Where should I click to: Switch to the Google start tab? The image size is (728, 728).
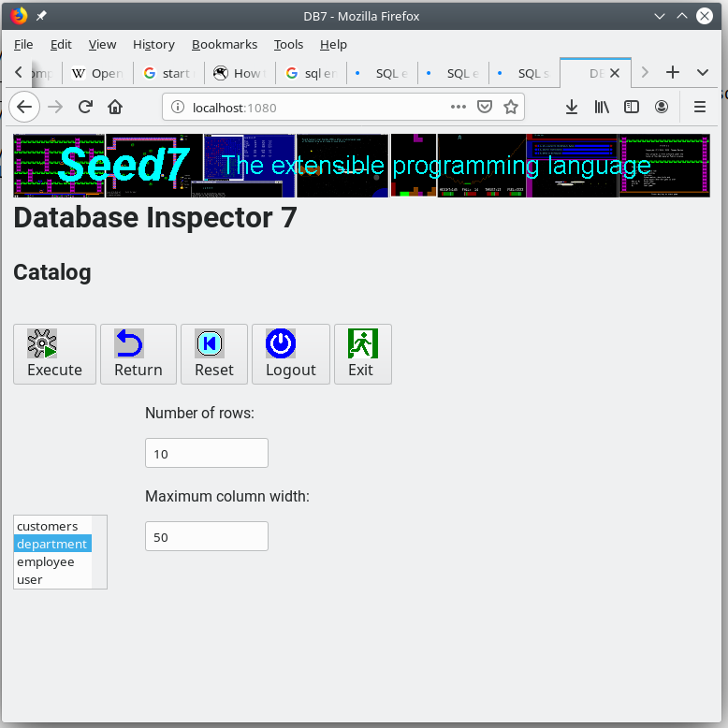pos(168,73)
